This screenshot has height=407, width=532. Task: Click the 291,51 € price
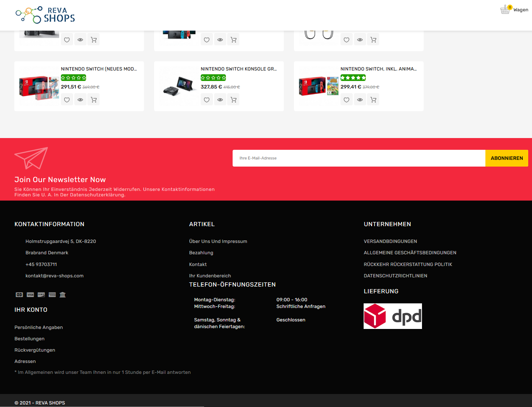pyautogui.click(x=71, y=87)
